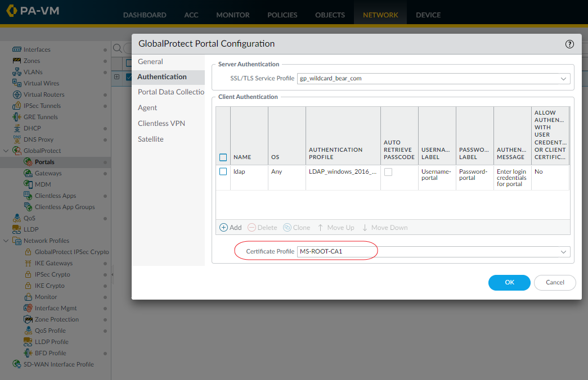Screen dimensions: 588x380
Task: Click the Add plus icon below table
Action: pyautogui.click(x=223, y=228)
